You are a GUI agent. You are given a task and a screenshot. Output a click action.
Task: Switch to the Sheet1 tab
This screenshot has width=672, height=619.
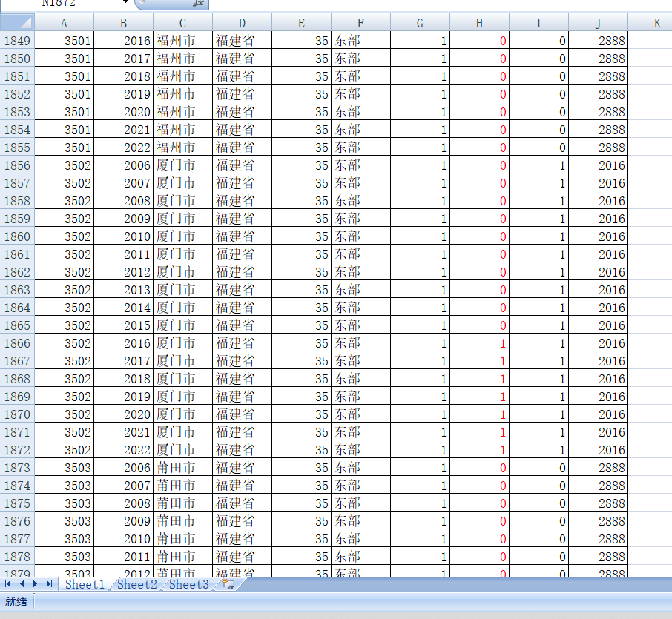pyautogui.click(x=85, y=584)
